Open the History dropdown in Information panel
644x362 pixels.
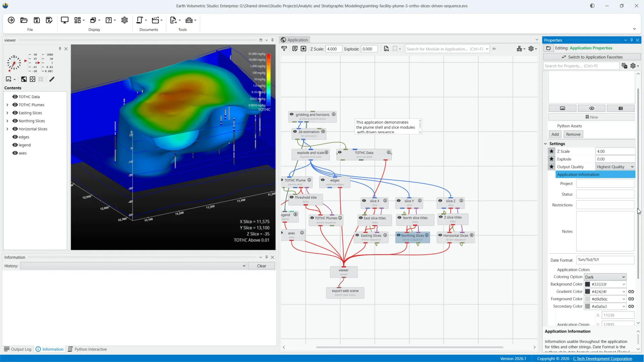click(x=133, y=266)
